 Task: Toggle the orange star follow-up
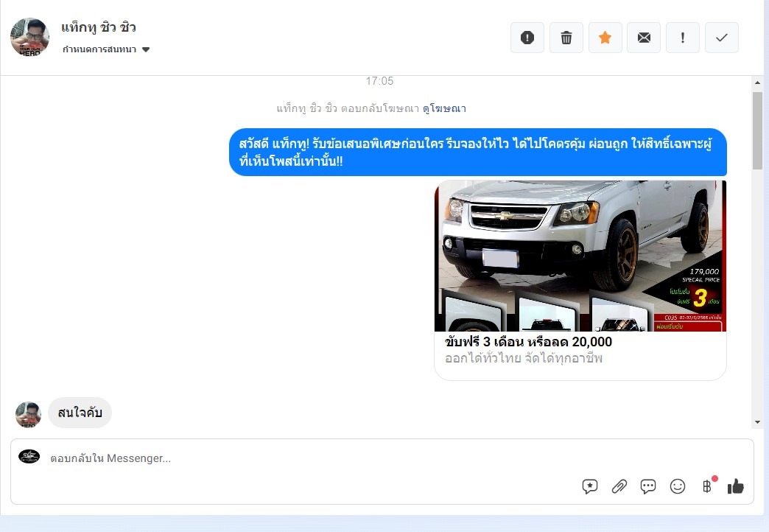click(605, 38)
